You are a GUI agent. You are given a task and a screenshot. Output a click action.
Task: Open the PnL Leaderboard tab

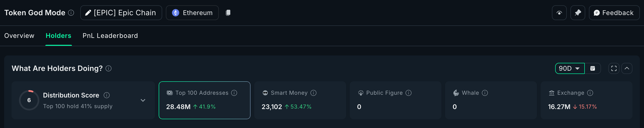tap(110, 36)
